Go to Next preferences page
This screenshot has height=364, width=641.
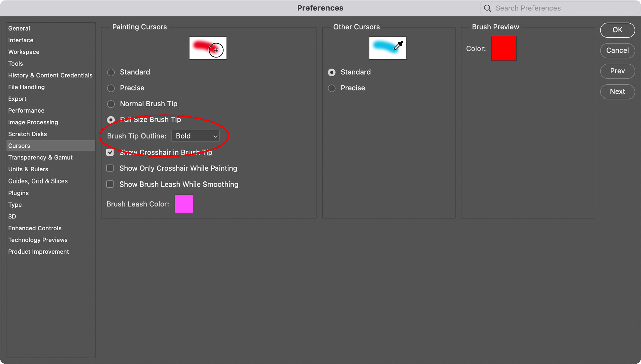617,91
